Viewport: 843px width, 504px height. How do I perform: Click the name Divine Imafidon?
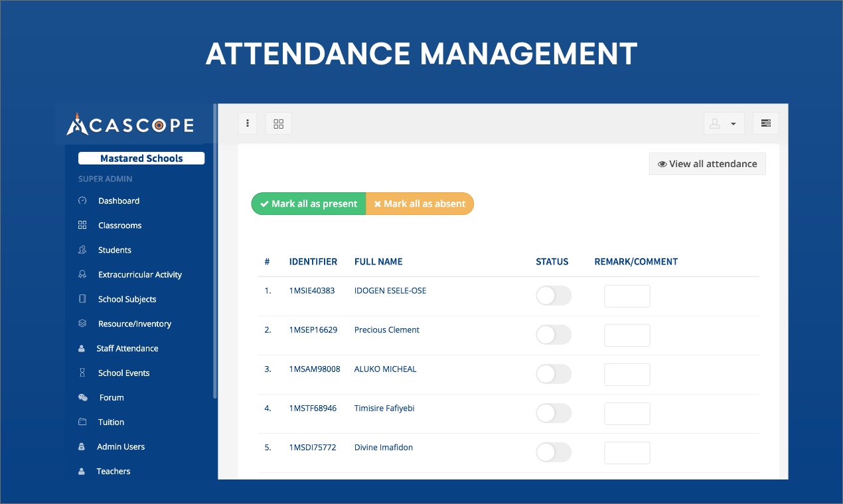(x=384, y=447)
